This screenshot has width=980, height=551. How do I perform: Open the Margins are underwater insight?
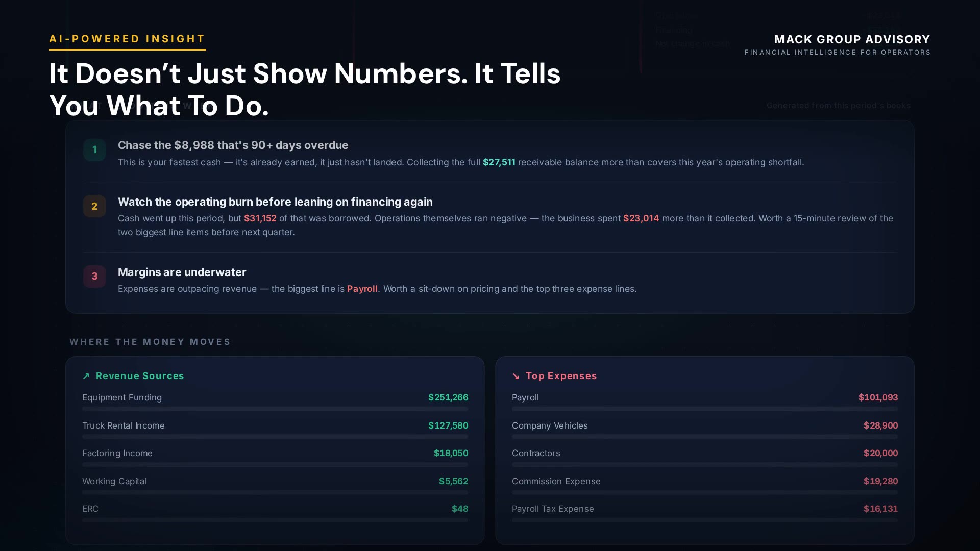coord(490,280)
